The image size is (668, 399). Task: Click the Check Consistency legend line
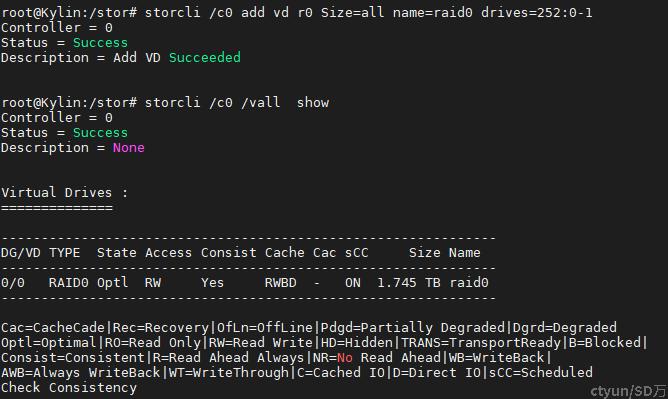point(69,388)
